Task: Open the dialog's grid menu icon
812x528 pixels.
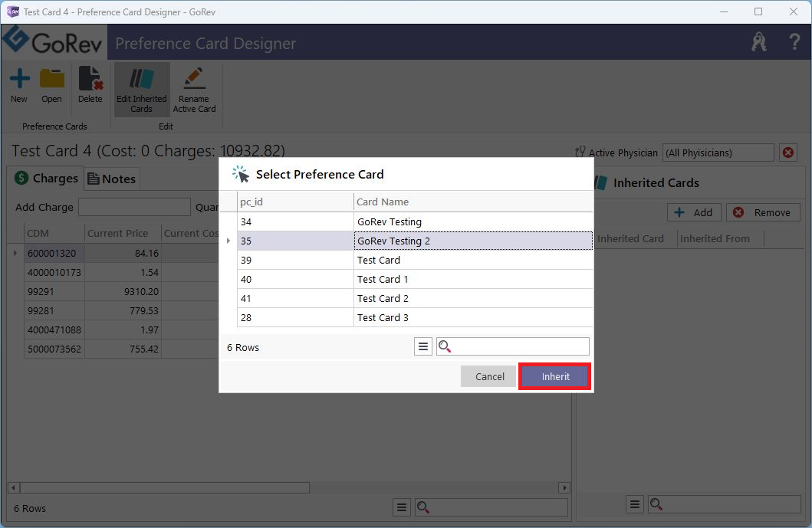Action: click(423, 347)
